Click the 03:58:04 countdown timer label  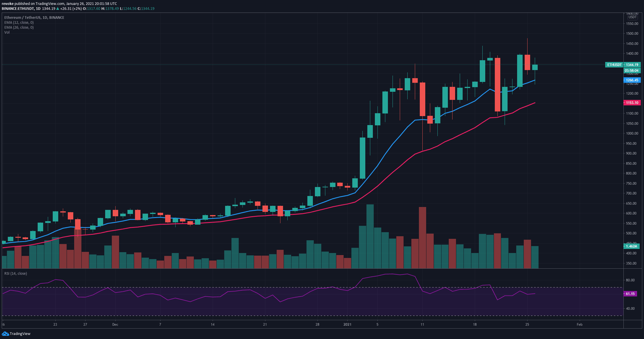[x=632, y=71]
